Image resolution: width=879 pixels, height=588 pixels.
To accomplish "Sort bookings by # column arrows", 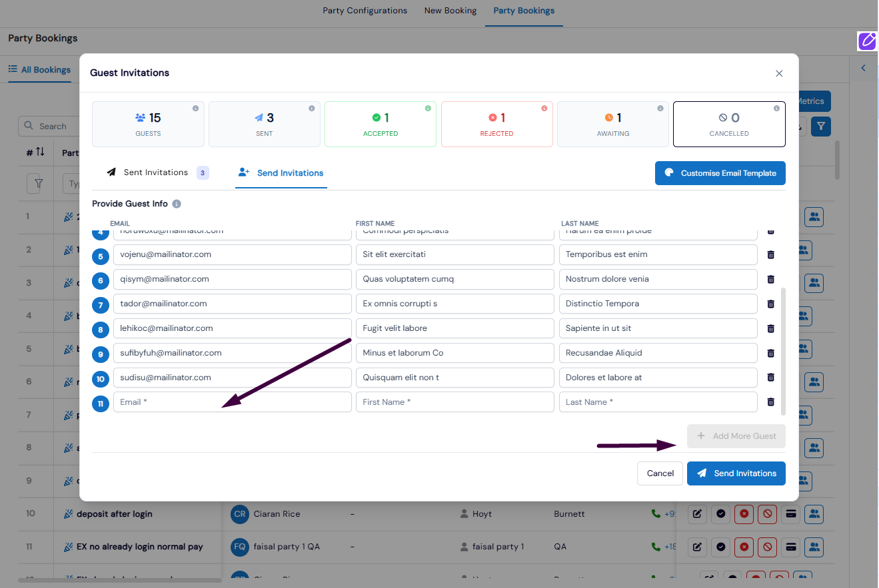I will tap(40, 152).
